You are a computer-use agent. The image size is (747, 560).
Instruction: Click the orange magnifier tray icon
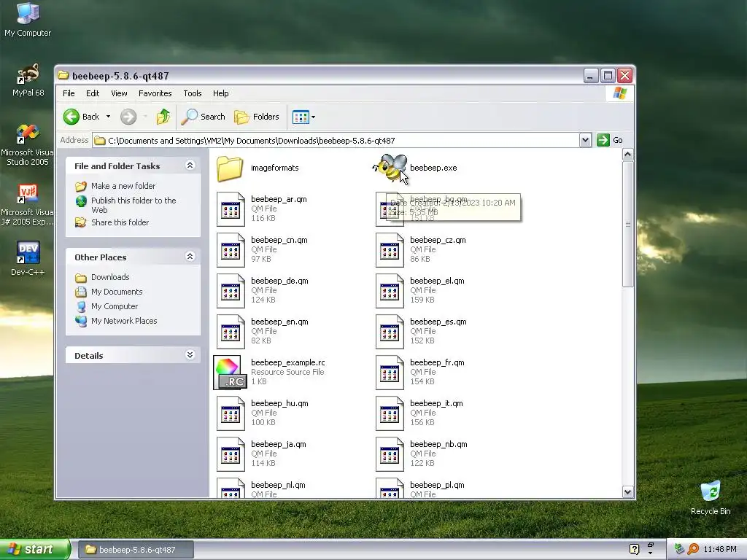[693, 549]
